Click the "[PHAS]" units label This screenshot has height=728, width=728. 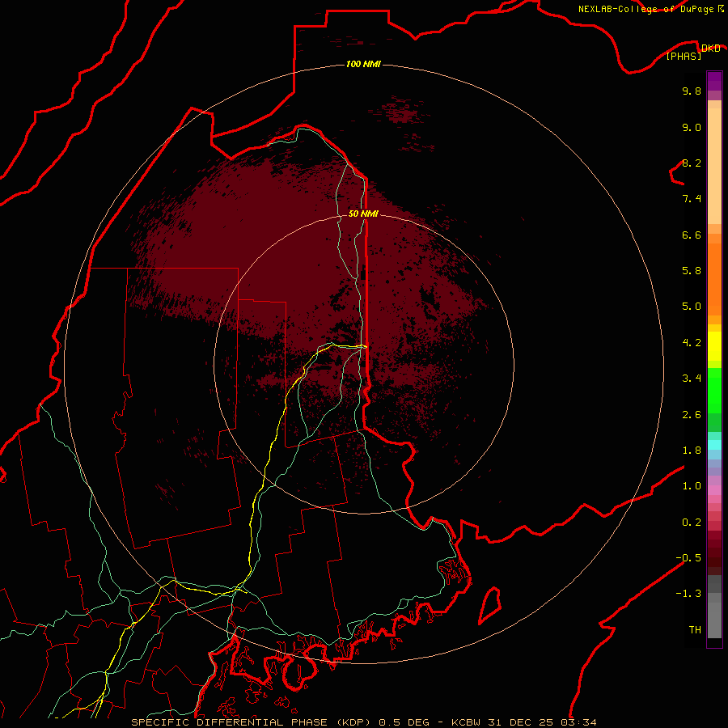(684, 56)
